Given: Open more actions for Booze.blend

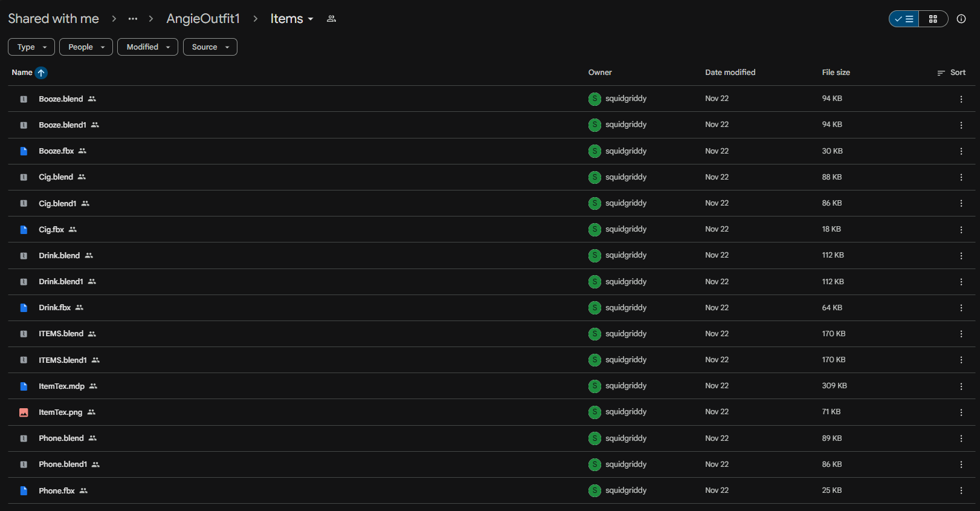Looking at the screenshot, I should point(961,99).
